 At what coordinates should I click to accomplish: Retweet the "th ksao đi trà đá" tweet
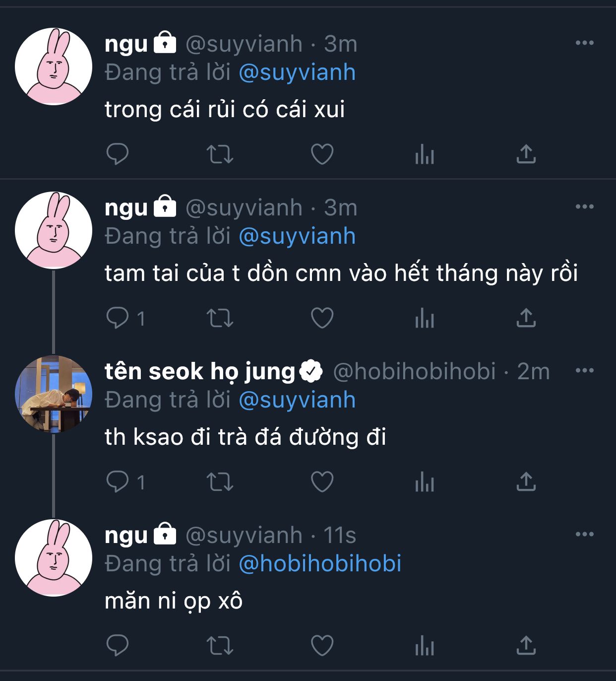coord(220,482)
